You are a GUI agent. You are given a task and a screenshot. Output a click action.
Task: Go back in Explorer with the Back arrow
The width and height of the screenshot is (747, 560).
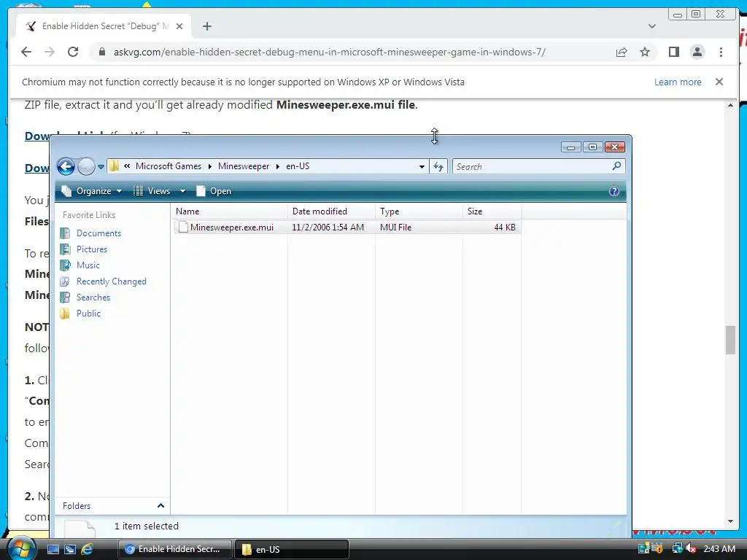click(66, 167)
